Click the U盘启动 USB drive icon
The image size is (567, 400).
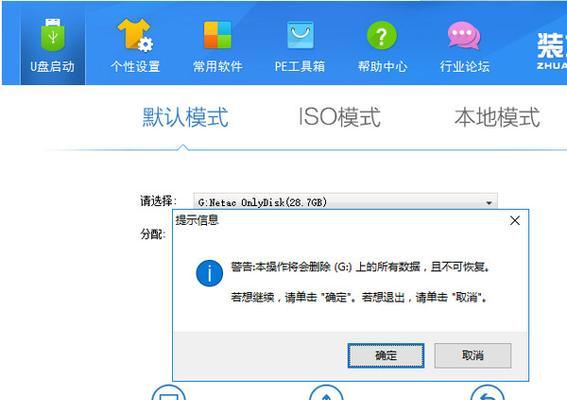coord(53,35)
